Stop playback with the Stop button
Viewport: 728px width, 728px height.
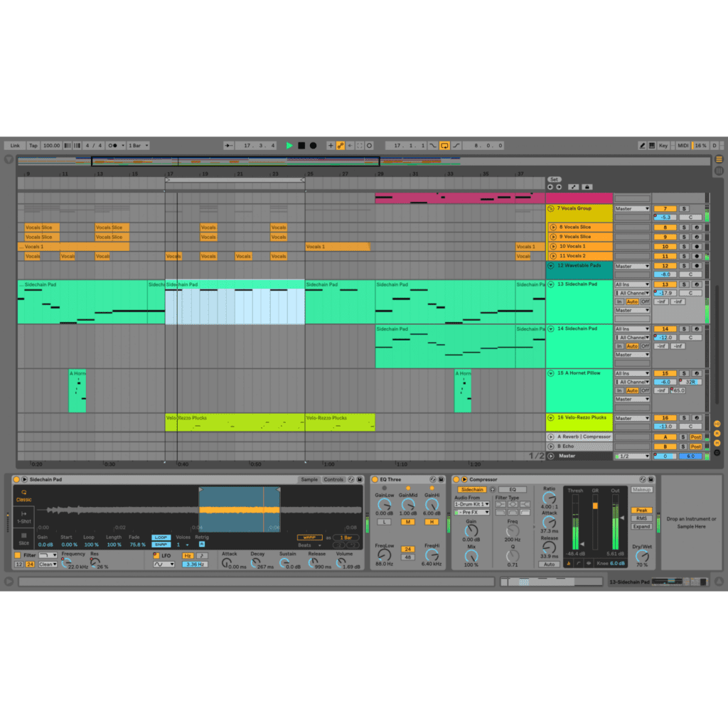tap(301, 145)
